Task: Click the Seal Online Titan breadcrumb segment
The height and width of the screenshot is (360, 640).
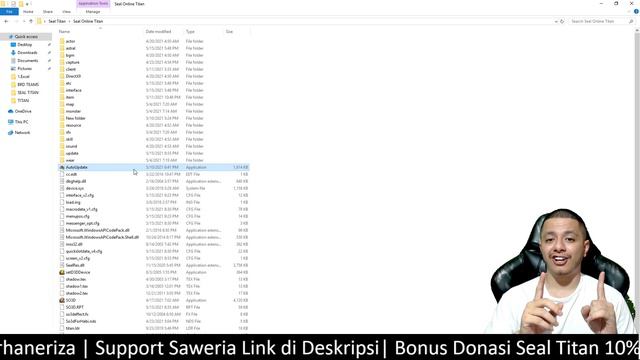Action: point(88,21)
